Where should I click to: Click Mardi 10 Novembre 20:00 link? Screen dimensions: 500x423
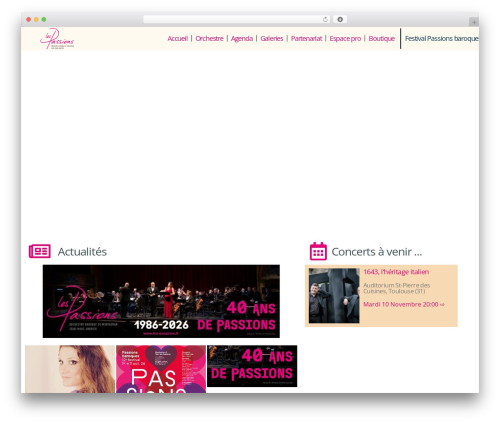404,304
